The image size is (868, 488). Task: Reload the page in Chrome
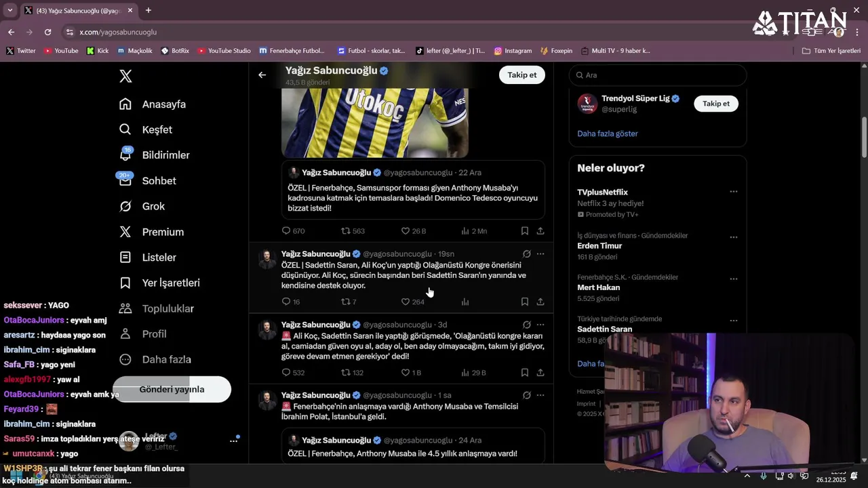coord(47,32)
